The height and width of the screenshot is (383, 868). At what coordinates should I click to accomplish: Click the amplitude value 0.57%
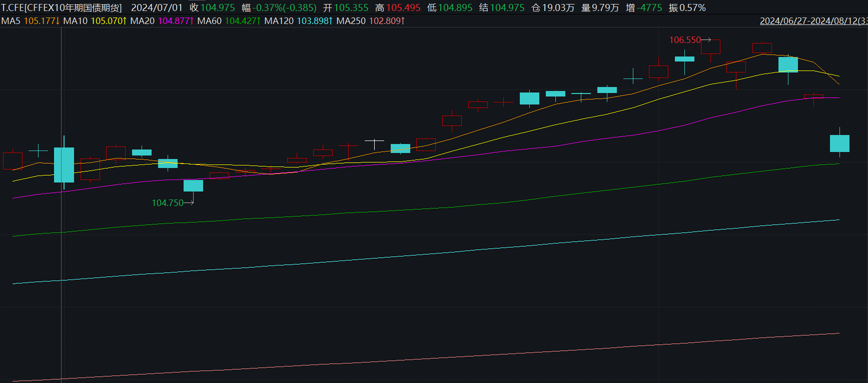[x=693, y=8]
